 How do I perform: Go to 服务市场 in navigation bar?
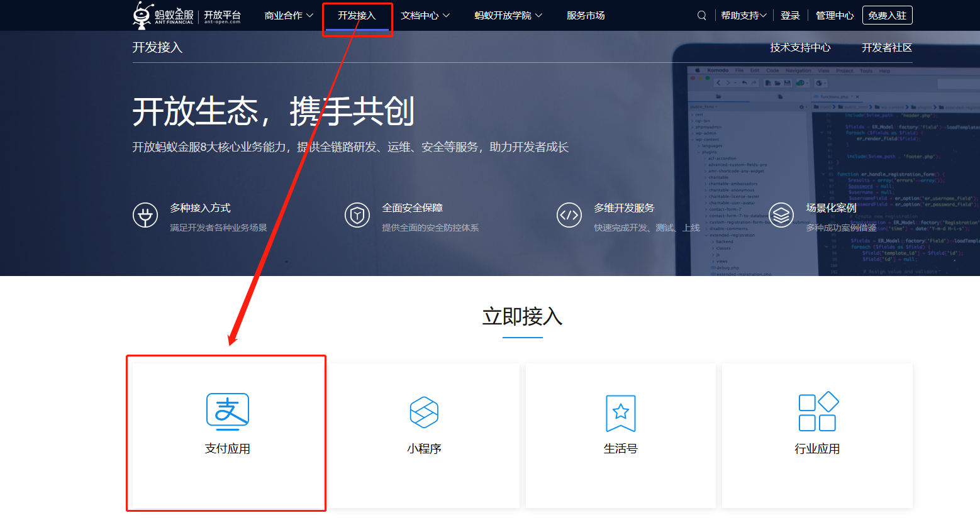point(586,16)
